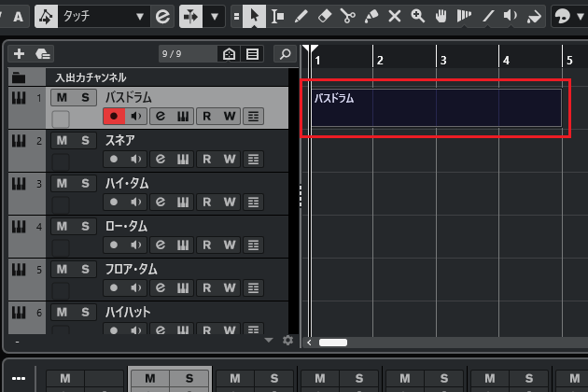
Task: Select the フロア・タム track name
Action: click(131, 269)
